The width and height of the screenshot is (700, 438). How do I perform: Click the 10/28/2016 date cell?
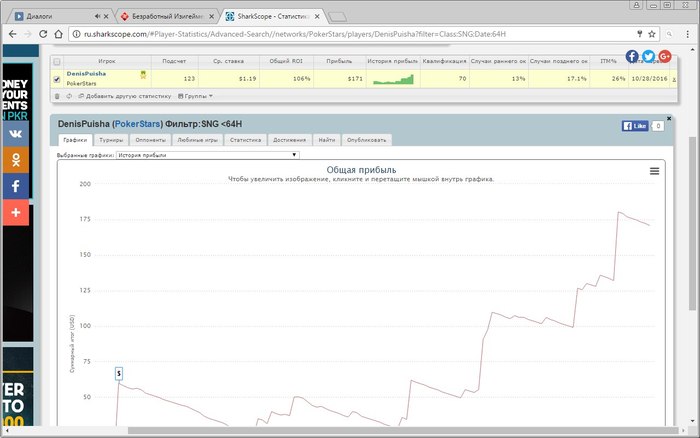click(x=649, y=79)
